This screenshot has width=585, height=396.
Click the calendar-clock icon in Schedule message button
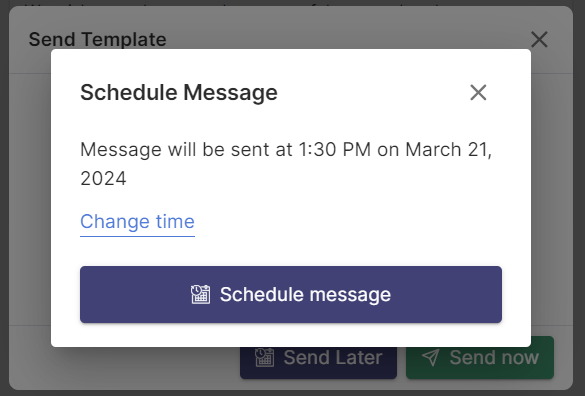200,294
